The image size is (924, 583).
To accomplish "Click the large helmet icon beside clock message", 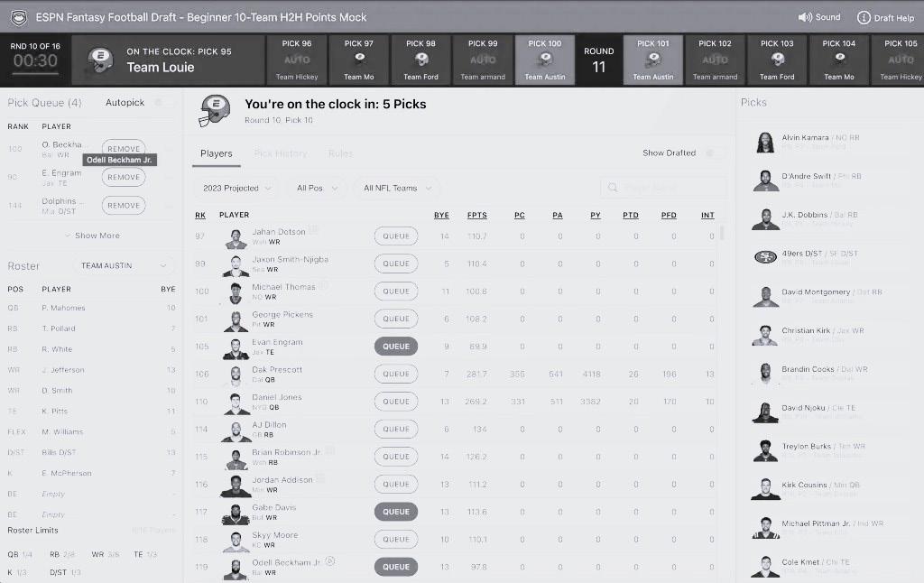I will click(214, 110).
